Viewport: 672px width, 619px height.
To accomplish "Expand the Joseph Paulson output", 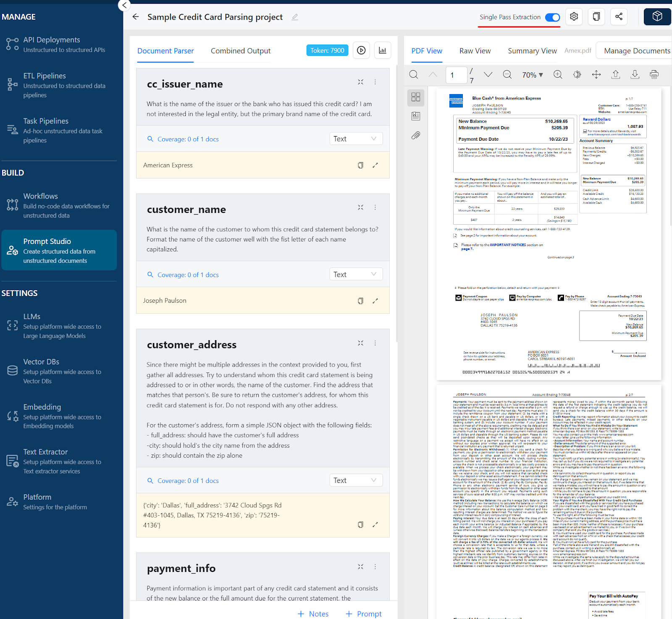I will tap(375, 301).
